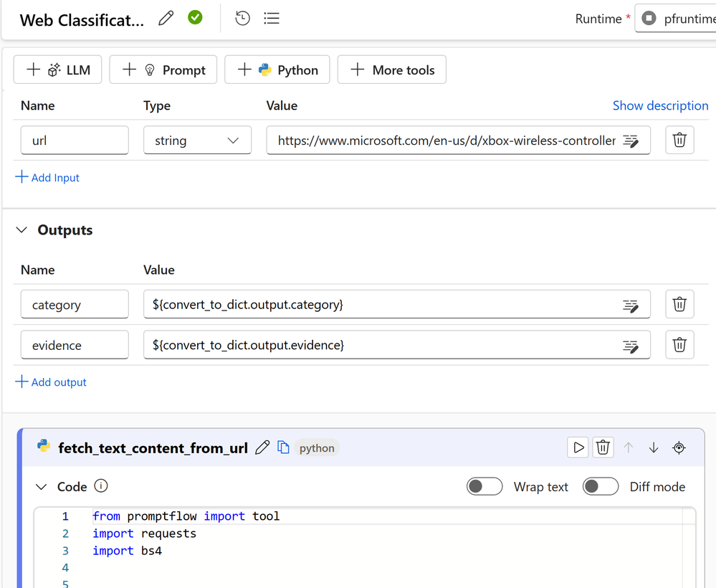Copy the fetch_text_content_from_url node name
Screen dimensions: 716x588
point(284,448)
